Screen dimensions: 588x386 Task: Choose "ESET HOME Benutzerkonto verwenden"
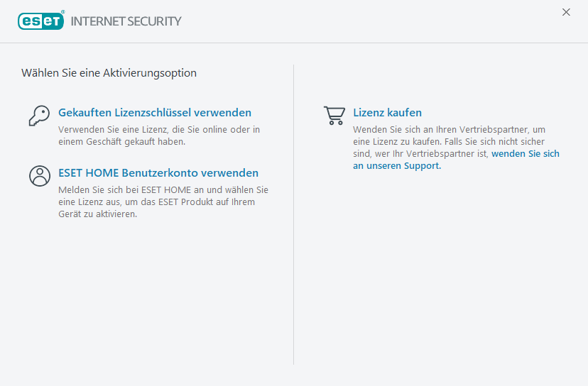[158, 173]
